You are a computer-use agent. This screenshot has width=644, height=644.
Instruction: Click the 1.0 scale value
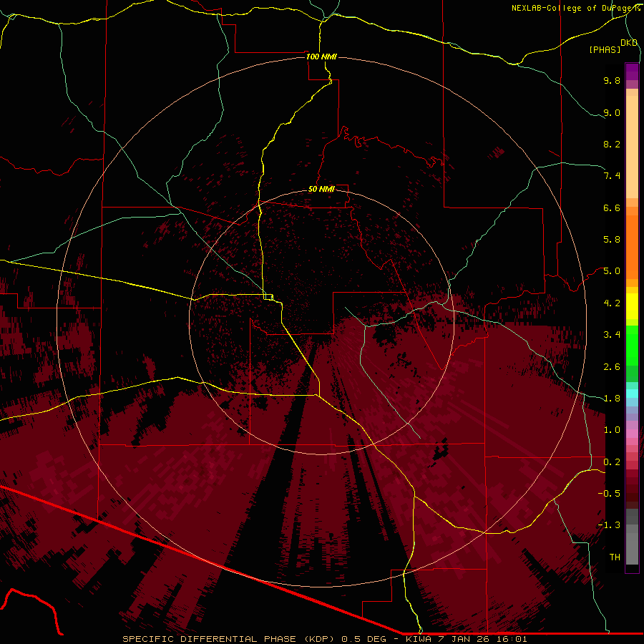pos(612,430)
